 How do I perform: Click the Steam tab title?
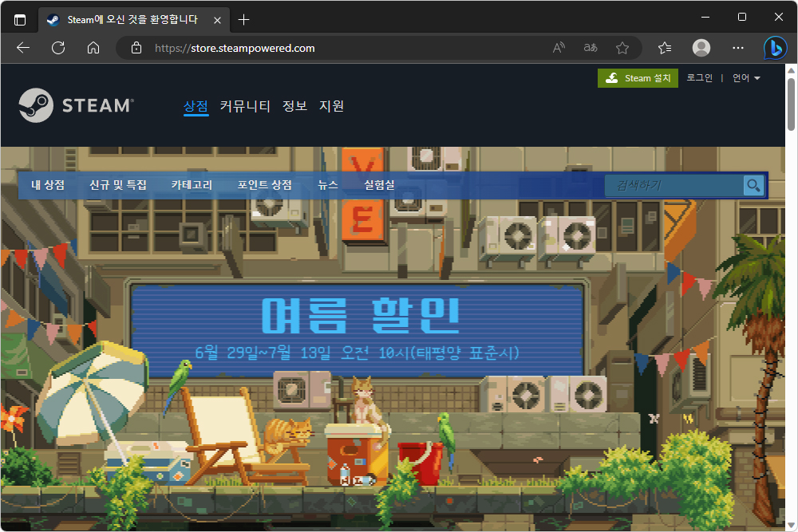coord(132,20)
